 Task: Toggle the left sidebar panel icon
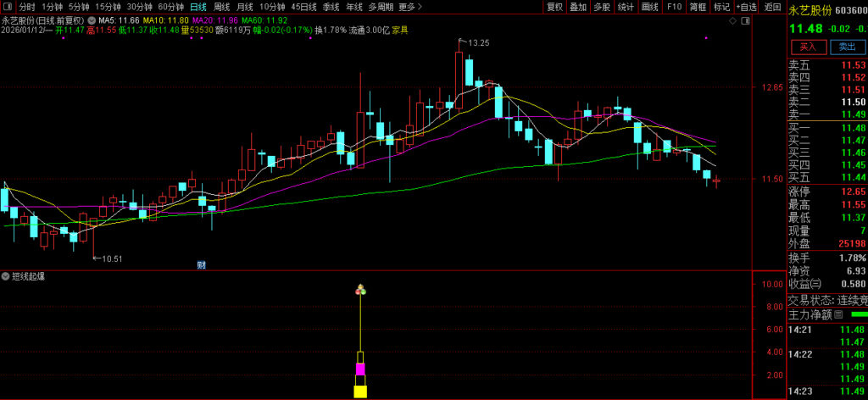click(8, 6)
